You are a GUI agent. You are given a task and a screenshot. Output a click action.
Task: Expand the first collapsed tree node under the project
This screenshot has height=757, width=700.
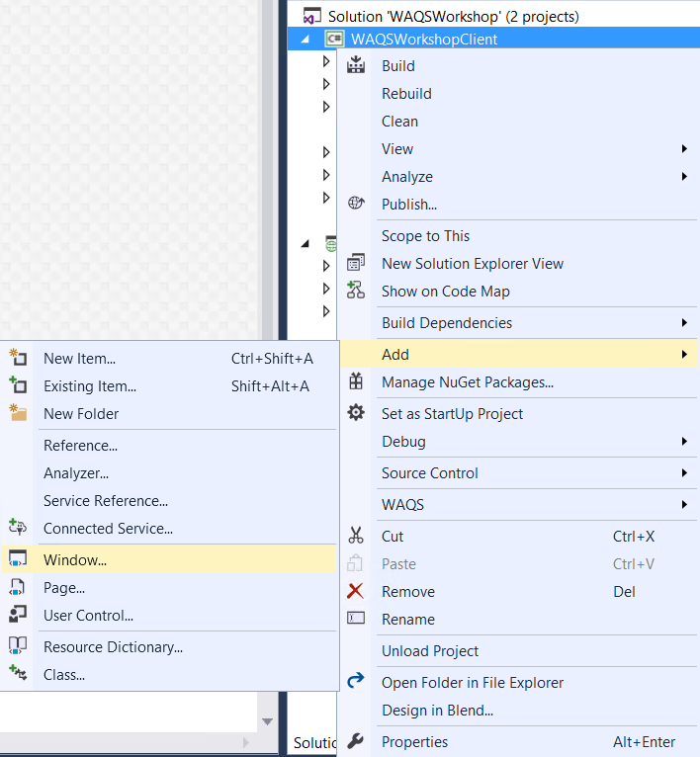pyautogui.click(x=326, y=61)
